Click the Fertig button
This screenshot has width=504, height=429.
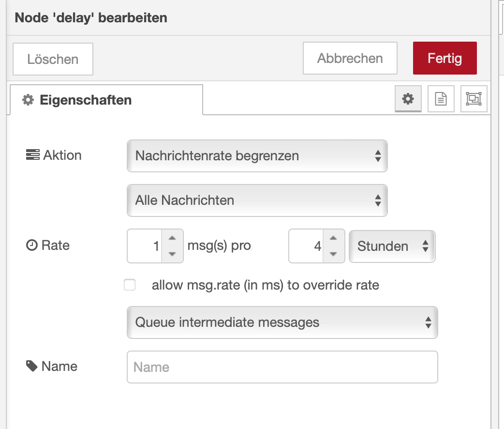[x=445, y=59]
